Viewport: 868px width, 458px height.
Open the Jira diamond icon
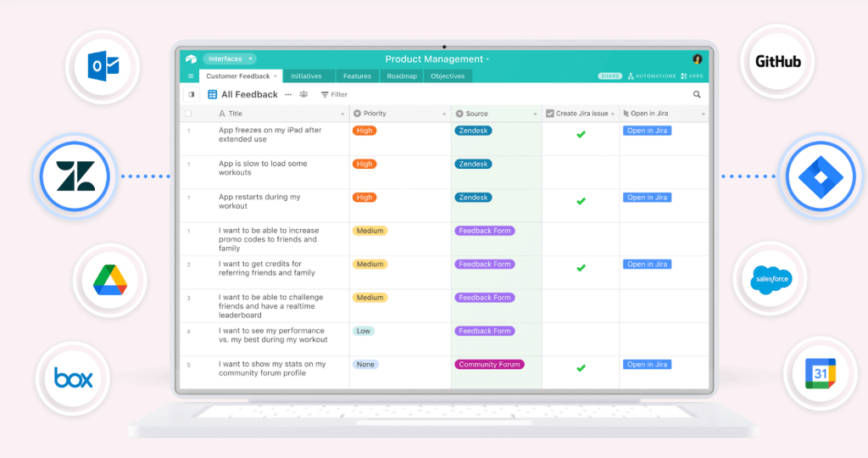point(821,176)
